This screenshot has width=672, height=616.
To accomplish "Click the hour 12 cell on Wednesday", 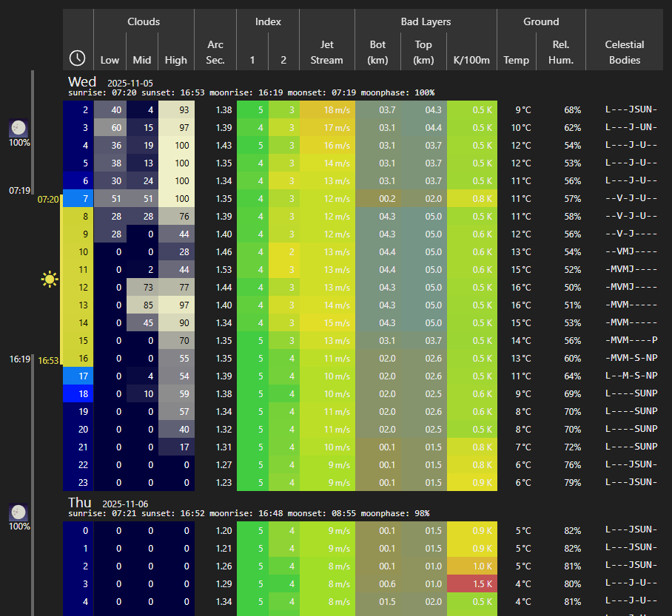I will pyautogui.click(x=78, y=288).
